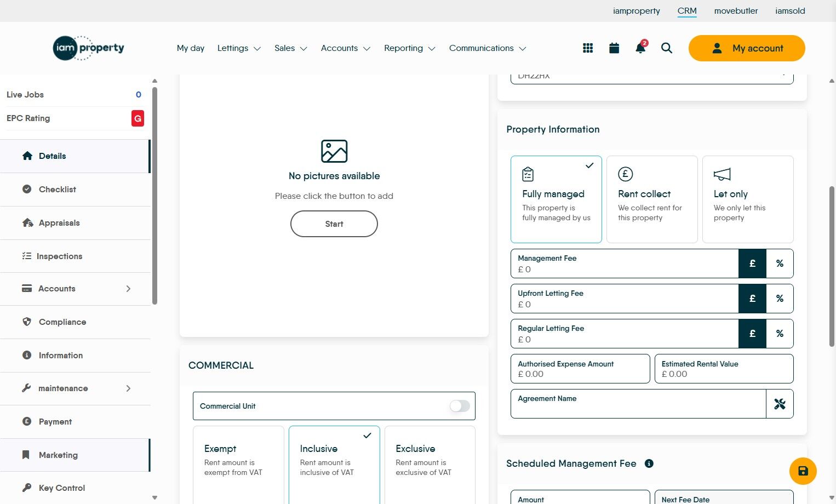Select Inclusive VAT option card
836x504 pixels.
tap(334, 465)
